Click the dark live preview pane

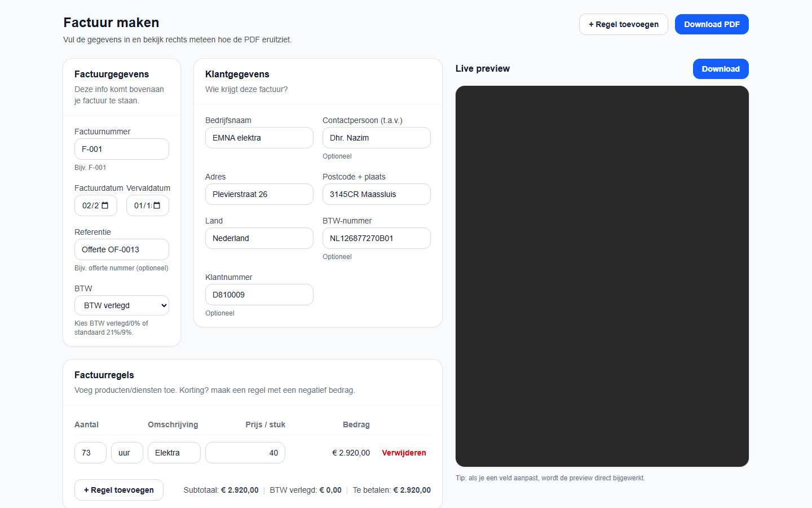coord(602,276)
